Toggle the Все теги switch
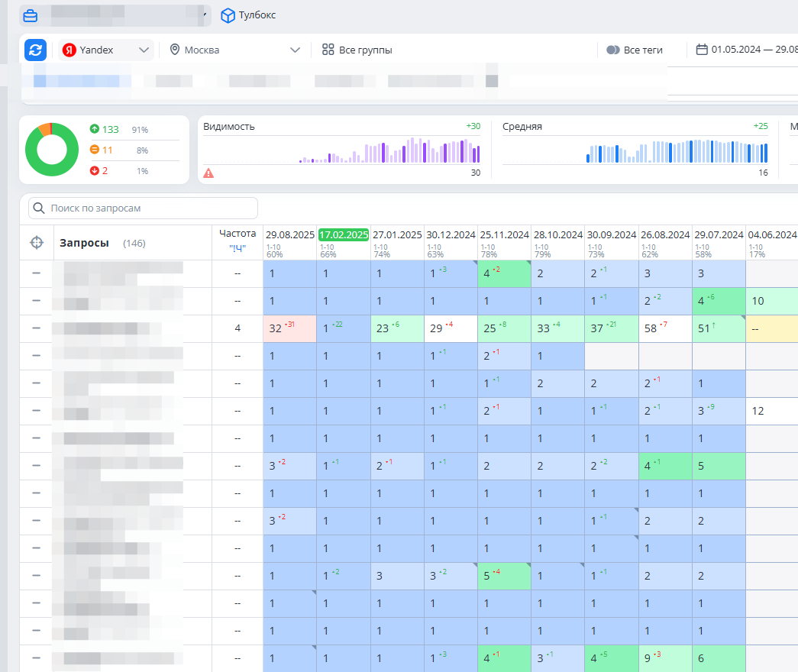Image resolution: width=798 pixels, height=672 pixels. (613, 50)
